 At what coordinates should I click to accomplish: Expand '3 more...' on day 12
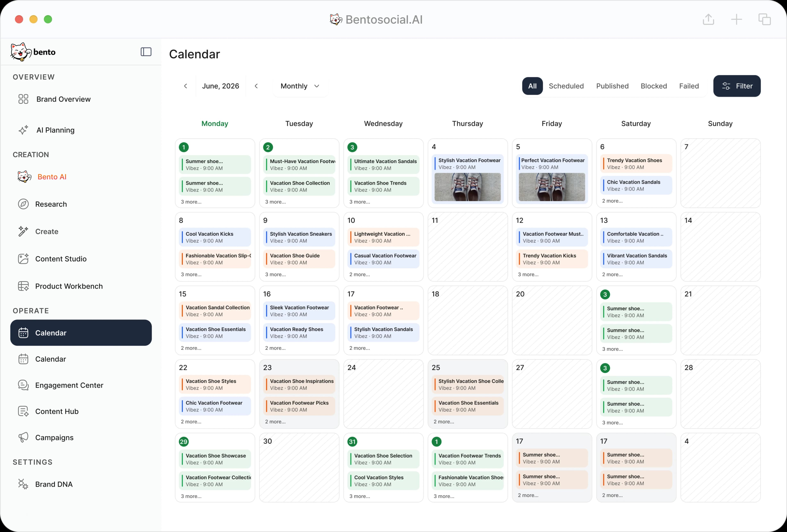(x=528, y=274)
